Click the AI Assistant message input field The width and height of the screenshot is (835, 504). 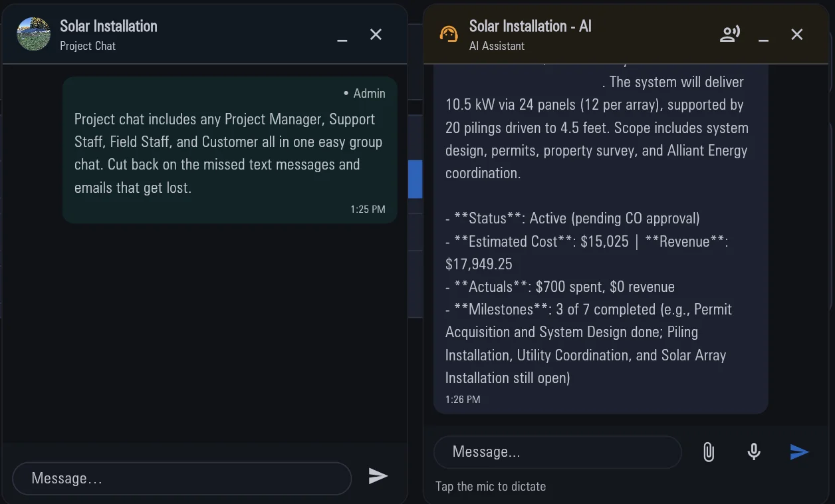[x=558, y=452]
